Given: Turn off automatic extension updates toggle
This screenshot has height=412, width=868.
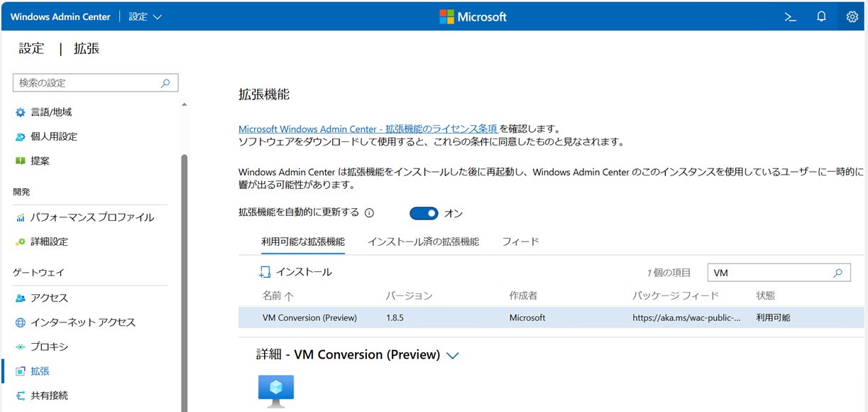Looking at the screenshot, I should point(424,213).
